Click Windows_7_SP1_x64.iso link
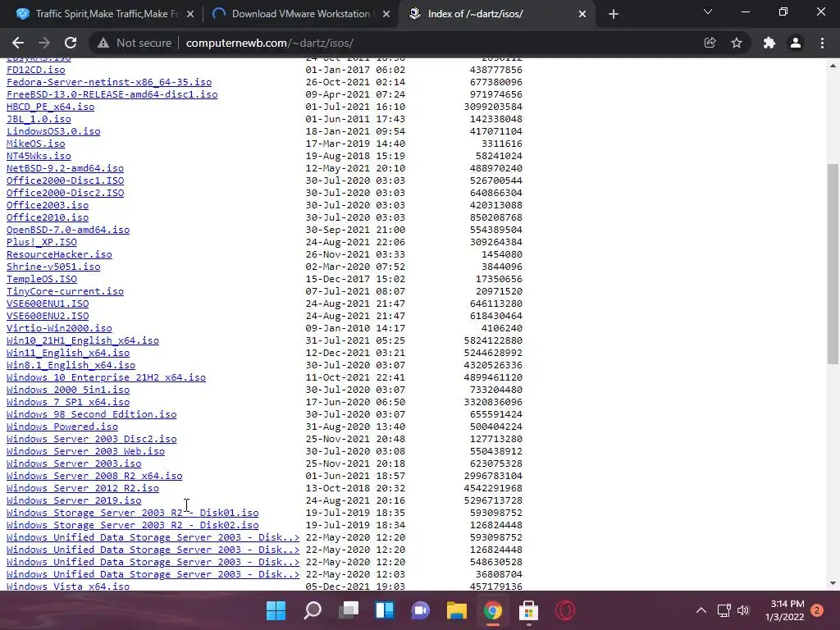This screenshot has width=840, height=630. click(x=68, y=402)
